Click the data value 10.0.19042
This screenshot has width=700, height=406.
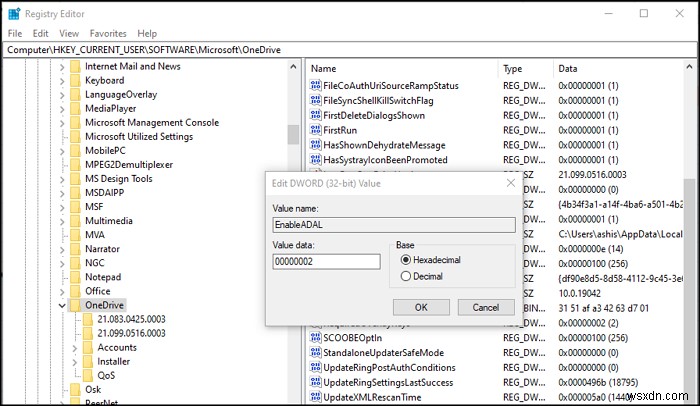[579, 293]
